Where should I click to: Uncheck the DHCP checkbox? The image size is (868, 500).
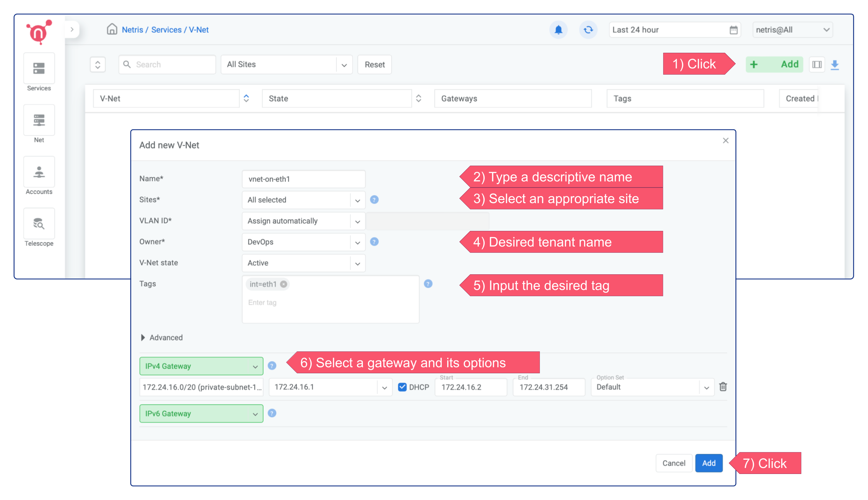pos(402,387)
